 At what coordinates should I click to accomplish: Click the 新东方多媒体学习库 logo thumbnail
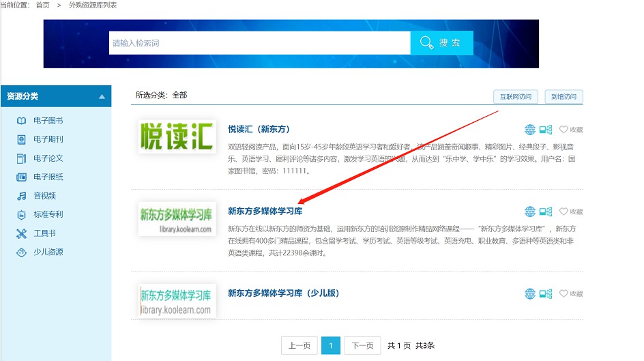coord(177,219)
